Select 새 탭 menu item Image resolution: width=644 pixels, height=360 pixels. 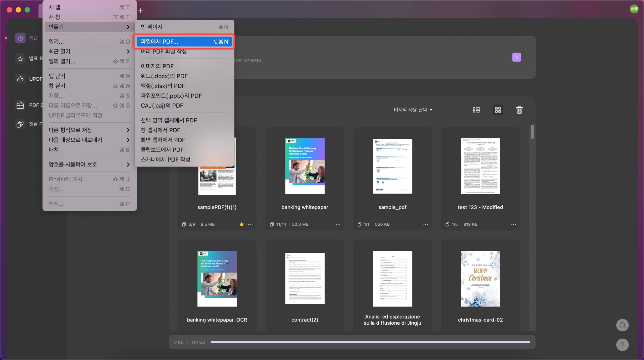pos(89,7)
